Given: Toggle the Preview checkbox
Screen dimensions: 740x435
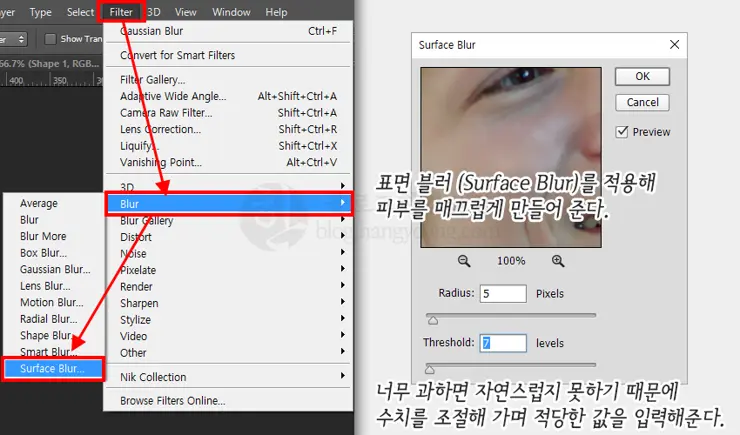Looking at the screenshot, I should pyautogui.click(x=622, y=132).
